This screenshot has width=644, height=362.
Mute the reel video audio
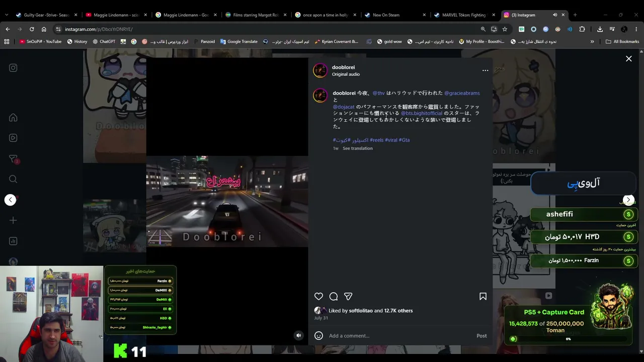tap(298, 335)
